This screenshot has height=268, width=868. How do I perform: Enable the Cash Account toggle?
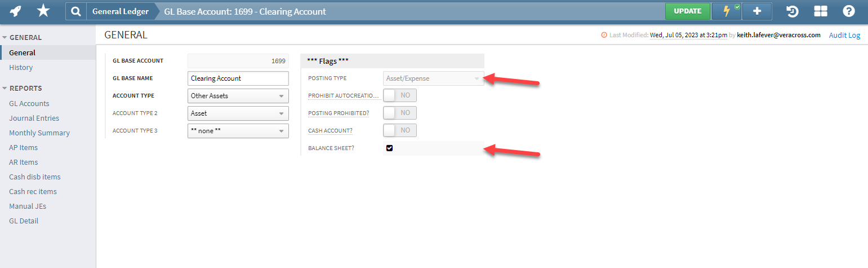[x=399, y=130]
